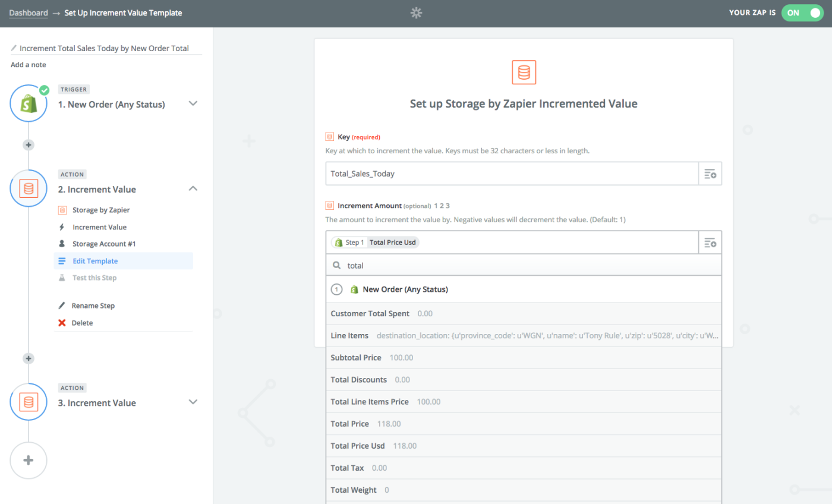Screen dimensions: 832x504
Task: Open the 1. New Order (Any Status) step
Action: point(112,105)
